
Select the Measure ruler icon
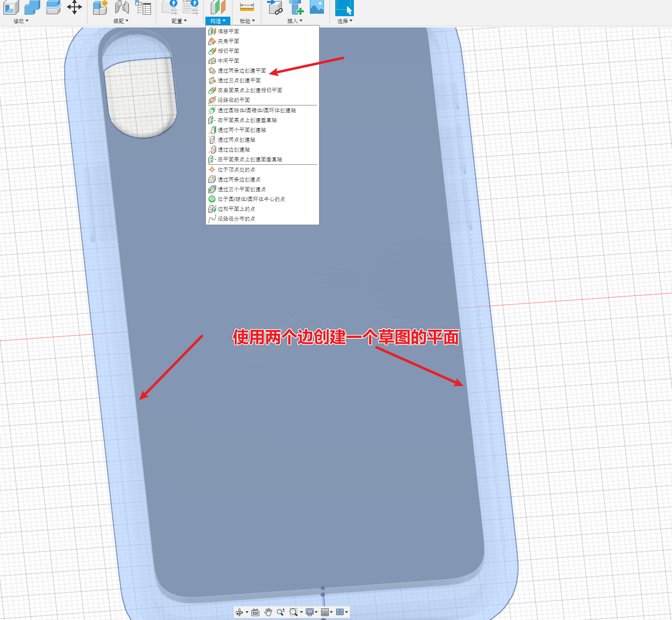point(247,7)
